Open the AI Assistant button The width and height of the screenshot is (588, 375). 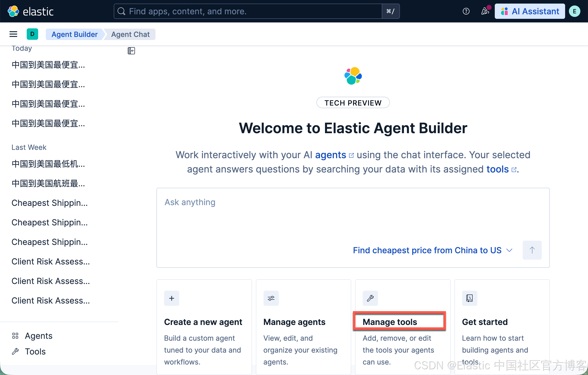pos(530,11)
